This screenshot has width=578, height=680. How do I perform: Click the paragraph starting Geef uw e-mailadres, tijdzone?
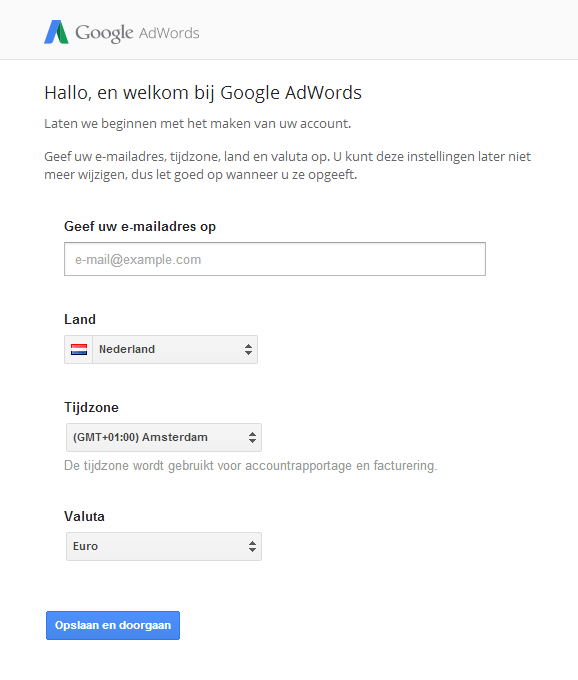coord(287,166)
